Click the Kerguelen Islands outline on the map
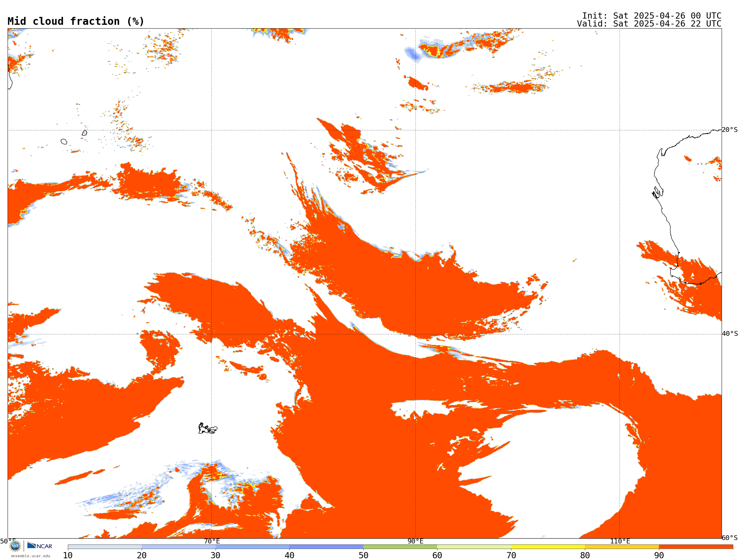Screen dimensions: 744x560 (208, 428)
